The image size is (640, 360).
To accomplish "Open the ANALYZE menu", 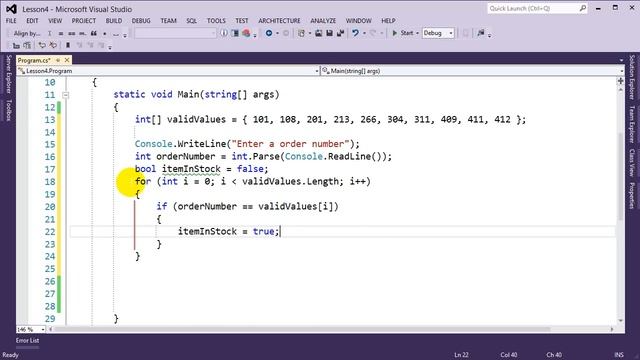I will point(323,20).
